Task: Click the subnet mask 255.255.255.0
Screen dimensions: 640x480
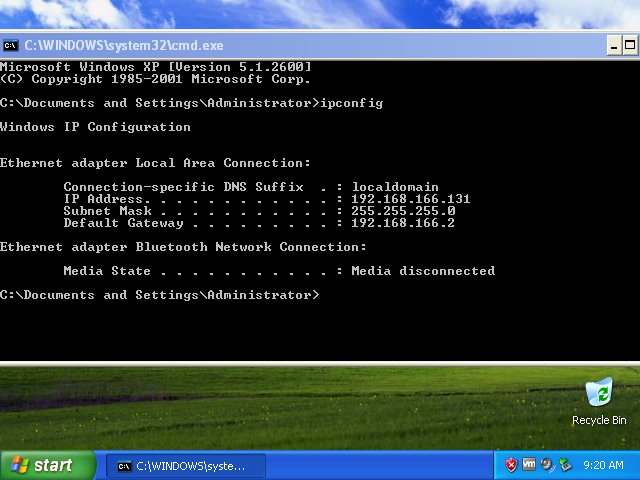Action: coord(403,211)
